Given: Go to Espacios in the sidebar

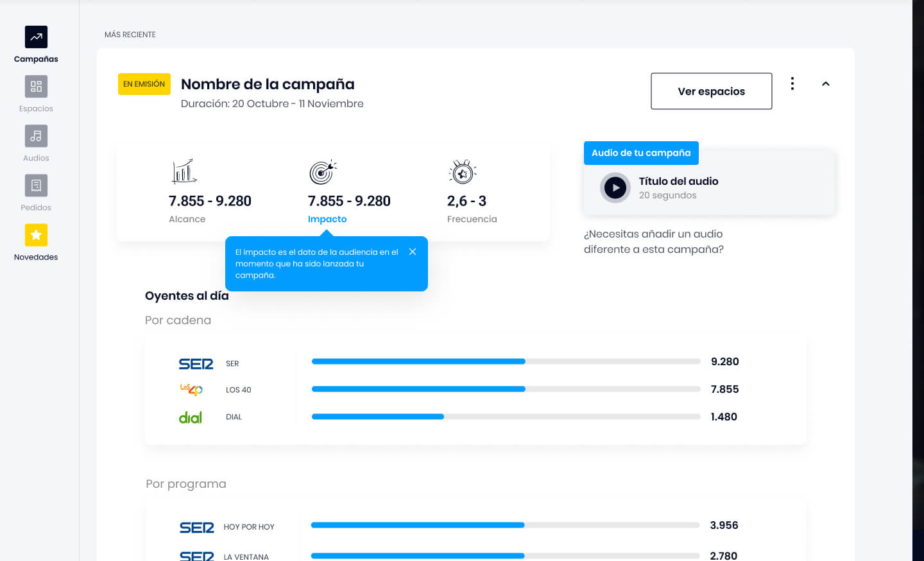Looking at the screenshot, I should [36, 87].
